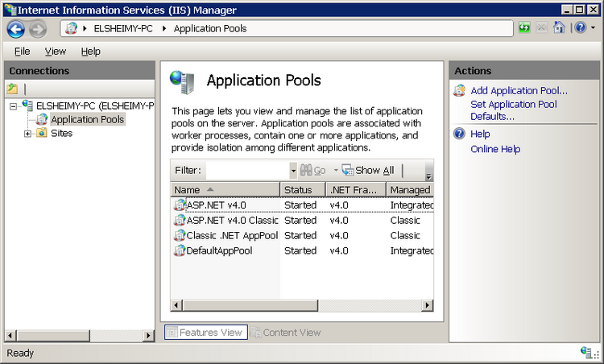Switch to Content View tab
Viewport: 604px width, 364px height.
(x=285, y=332)
